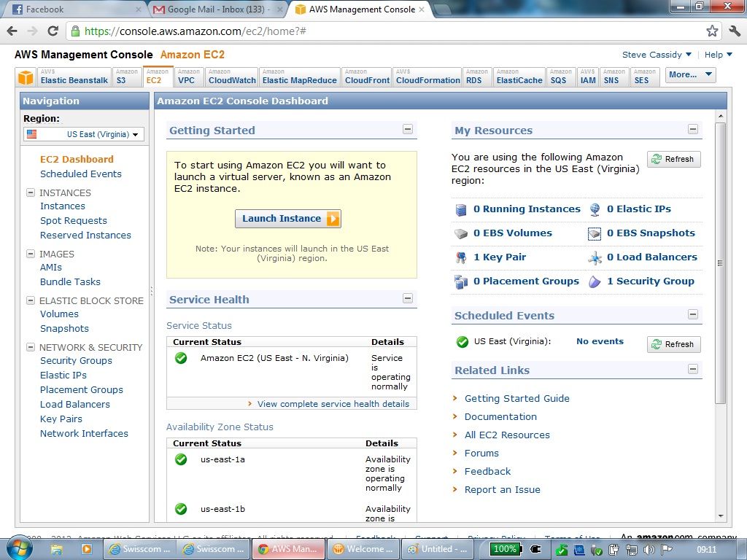Refresh the Scheduled Events section

click(673, 344)
